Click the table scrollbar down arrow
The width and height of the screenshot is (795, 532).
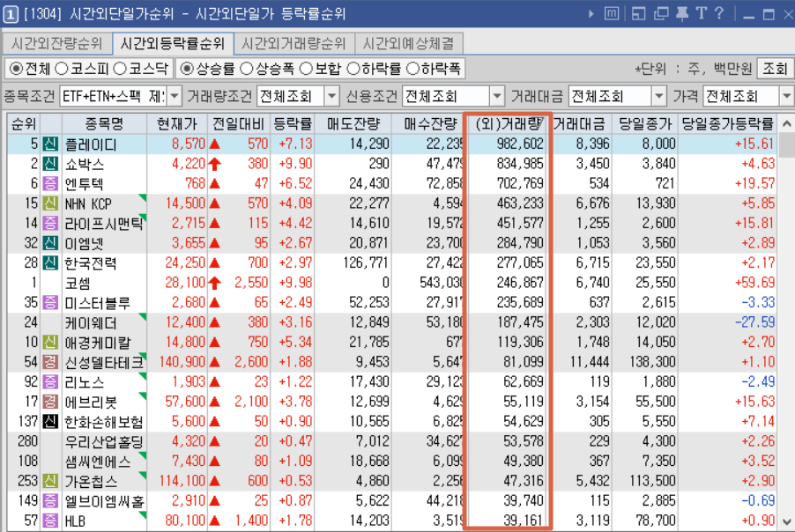tap(786, 521)
